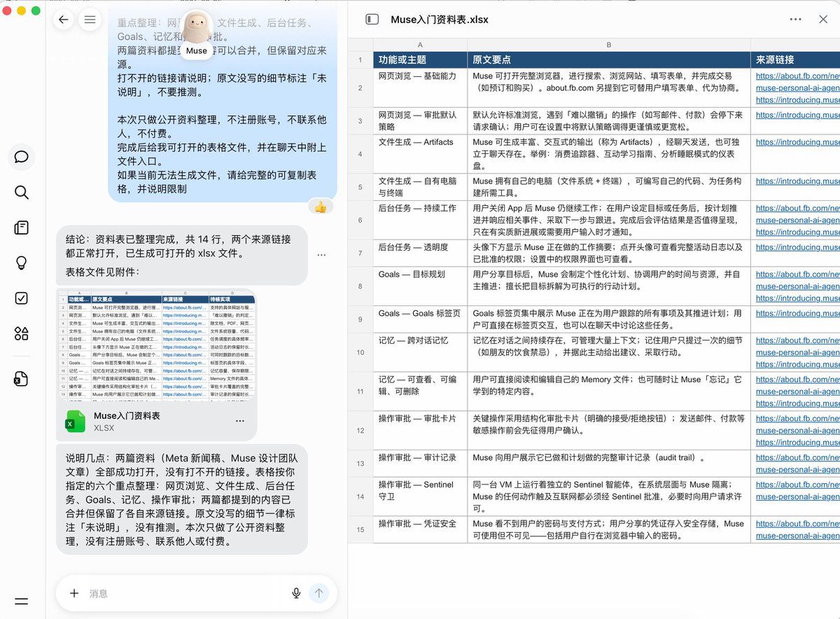This screenshot has height=619, width=840.
Task: Click the green XLSX file icon
Action: 75,421
